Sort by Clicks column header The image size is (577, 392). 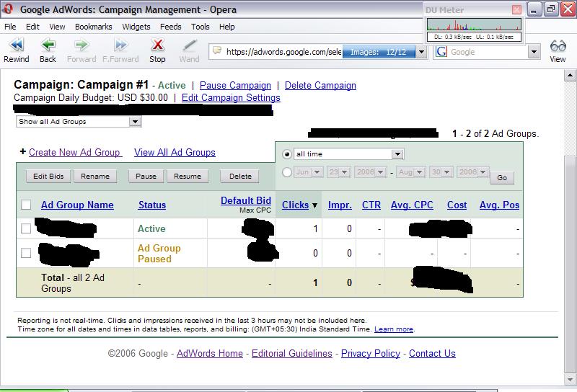coord(295,205)
